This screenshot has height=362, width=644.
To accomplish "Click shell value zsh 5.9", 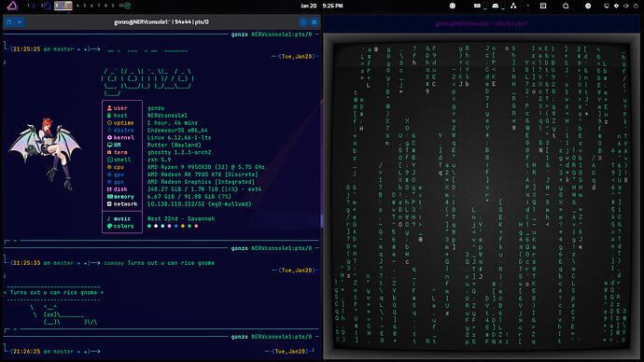I will click(x=159, y=160).
